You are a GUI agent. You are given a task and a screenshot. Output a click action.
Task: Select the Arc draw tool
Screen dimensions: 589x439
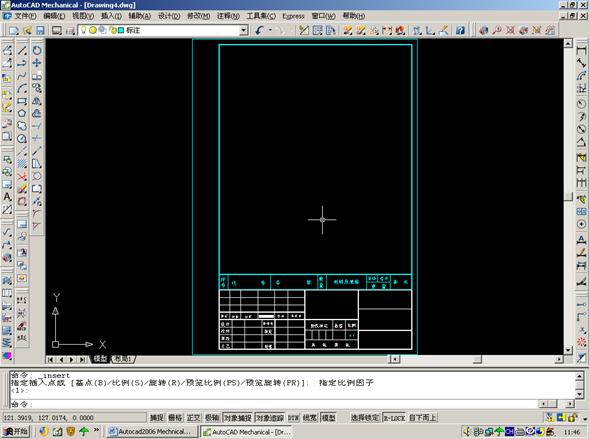coord(22,89)
